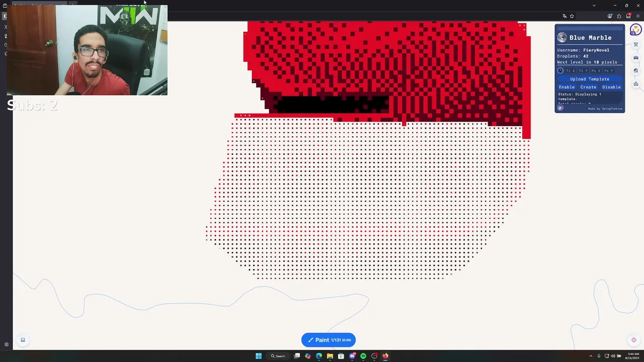Open File Explorer from taskbar
The height and width of the screenshot is (362, 644).
pos(330,356)
